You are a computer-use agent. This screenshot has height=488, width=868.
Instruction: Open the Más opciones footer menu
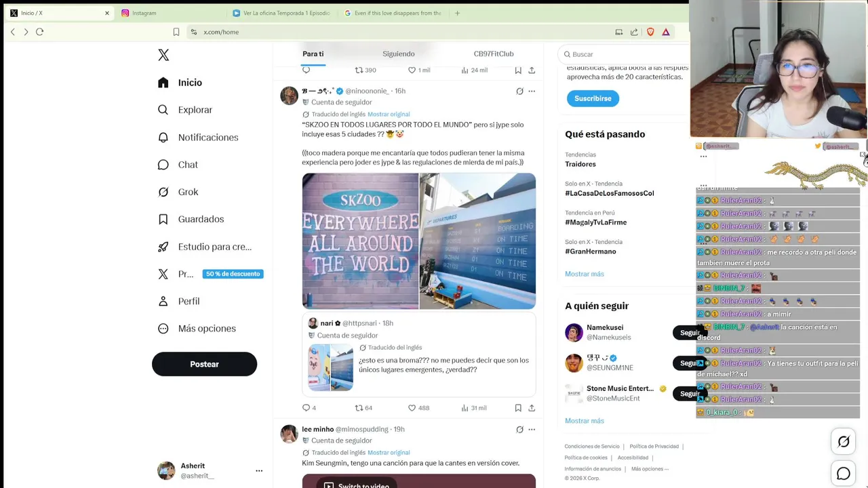point(650,469)
